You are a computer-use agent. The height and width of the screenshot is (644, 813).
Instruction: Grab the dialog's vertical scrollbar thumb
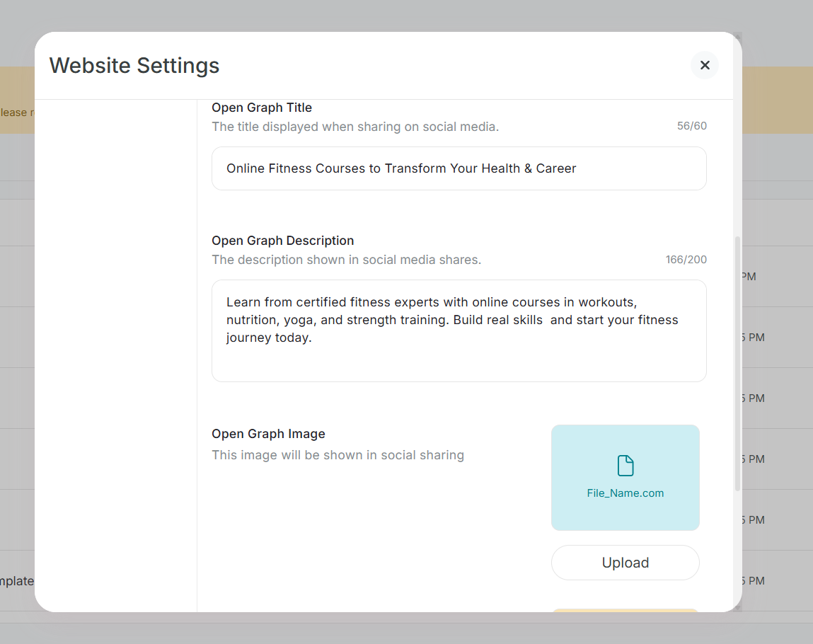[x=738, y=362]
